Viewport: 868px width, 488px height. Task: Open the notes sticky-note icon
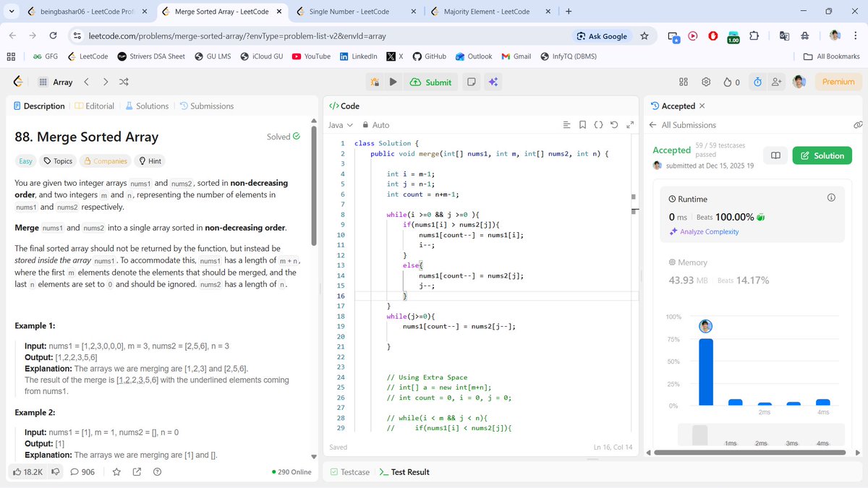(x=471, y=82)
